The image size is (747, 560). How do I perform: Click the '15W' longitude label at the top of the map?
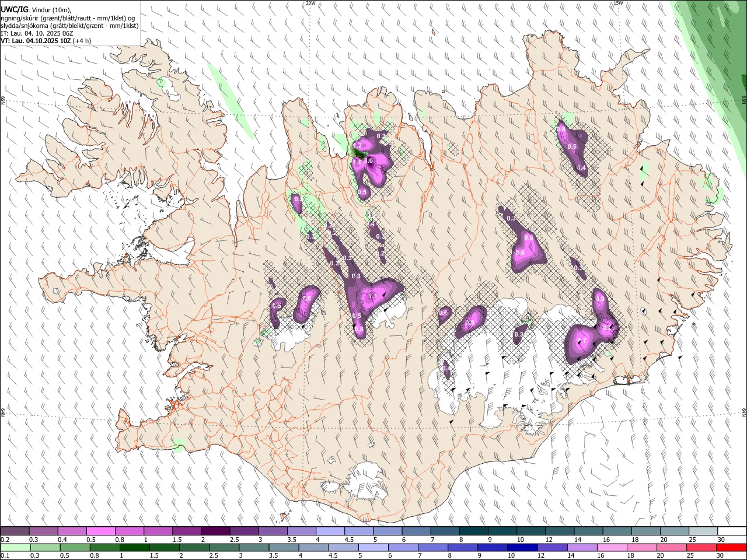(x=618, y=3)
